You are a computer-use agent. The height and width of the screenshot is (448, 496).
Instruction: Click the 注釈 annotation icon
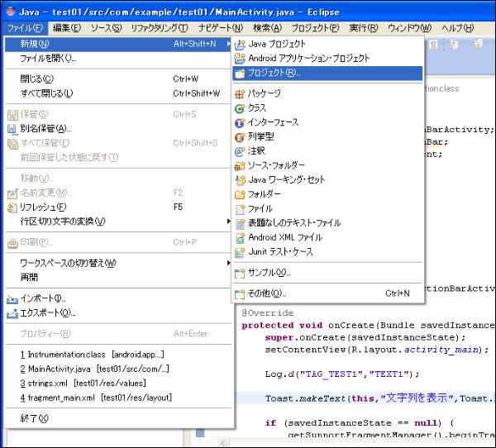tap(240, 151)
